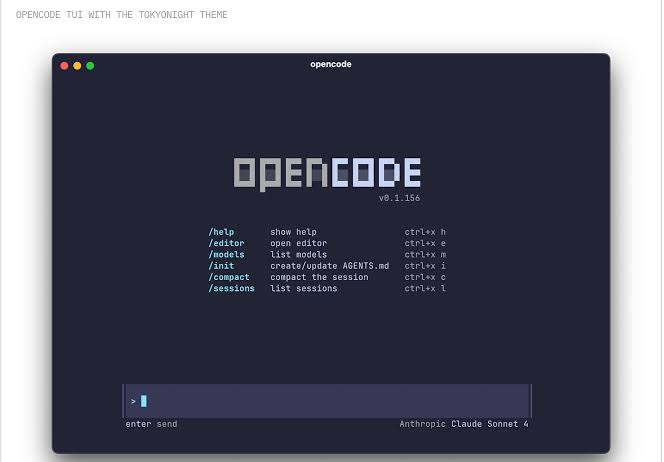Click the v0.1.156 version text
Screen dimensions: 664x462
(399, 198)
